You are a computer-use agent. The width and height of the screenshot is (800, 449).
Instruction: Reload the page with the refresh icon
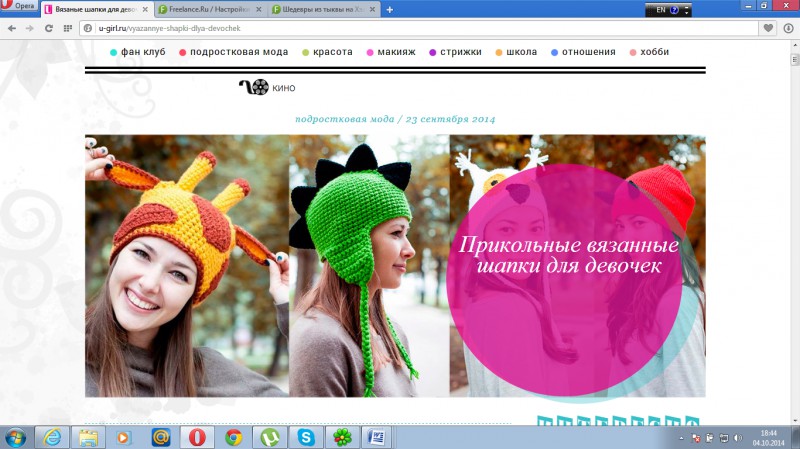pos(48,29)
